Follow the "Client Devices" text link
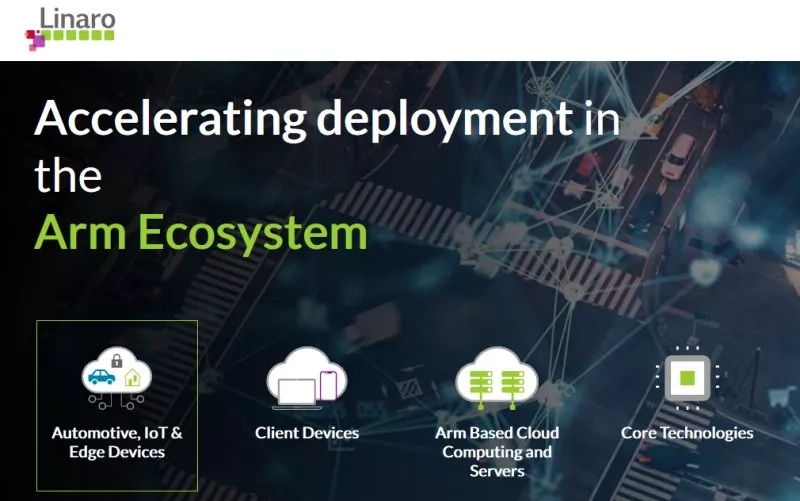Screen dimensions: 800x501 (306, 433)
